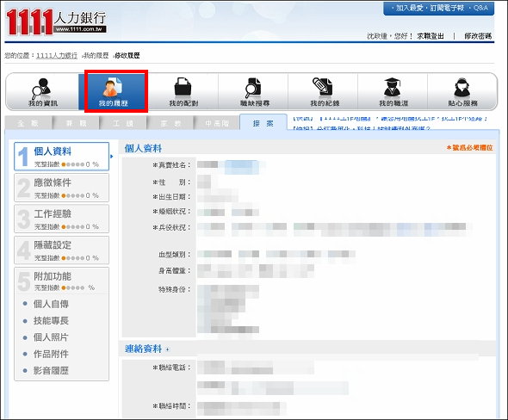Open step 2 應徵條件 section
The height and width of the screenshot is (420, 508).
(x=61, y=188)
